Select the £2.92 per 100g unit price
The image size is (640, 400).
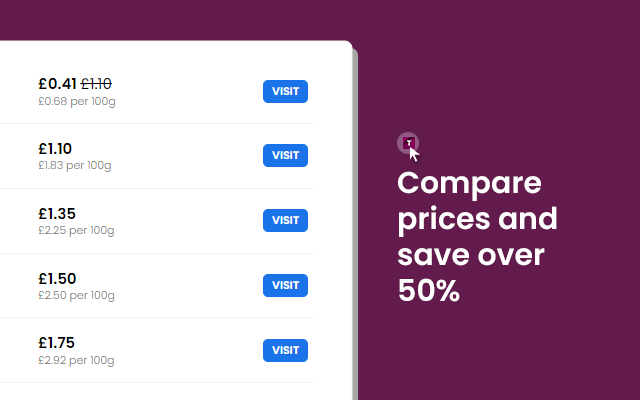76,360
